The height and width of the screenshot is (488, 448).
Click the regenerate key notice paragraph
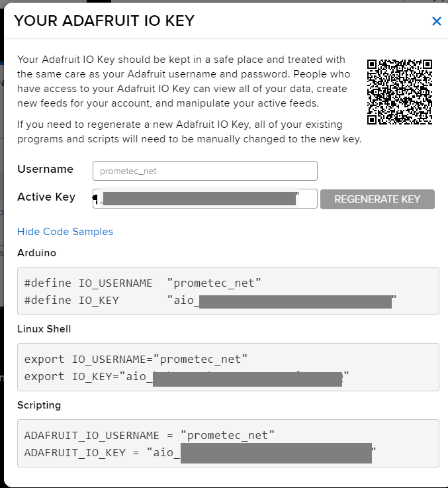(x=189, y=132)
